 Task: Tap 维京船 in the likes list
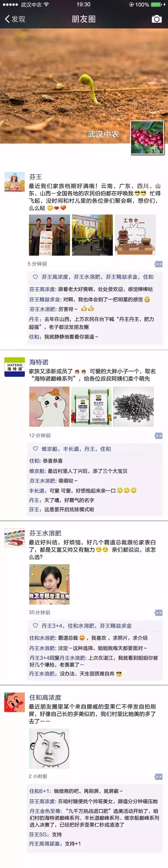pyautogui.click(x=50, y=449)
